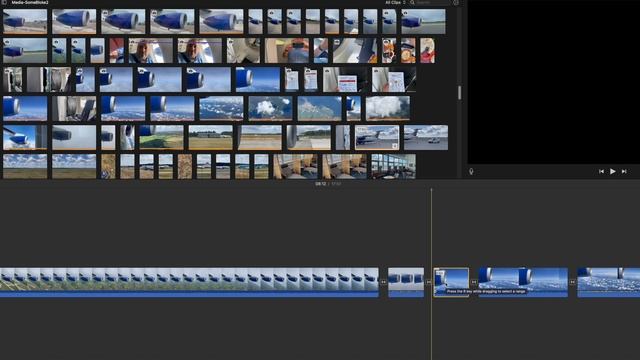640x360 pixels.
Task: Open transition just after the yellow-outlined clip
Action: coord(473,282)
